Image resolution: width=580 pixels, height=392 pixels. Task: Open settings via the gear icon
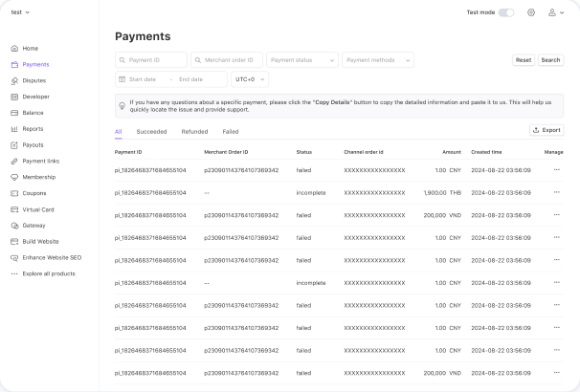[x=531, y=12]
